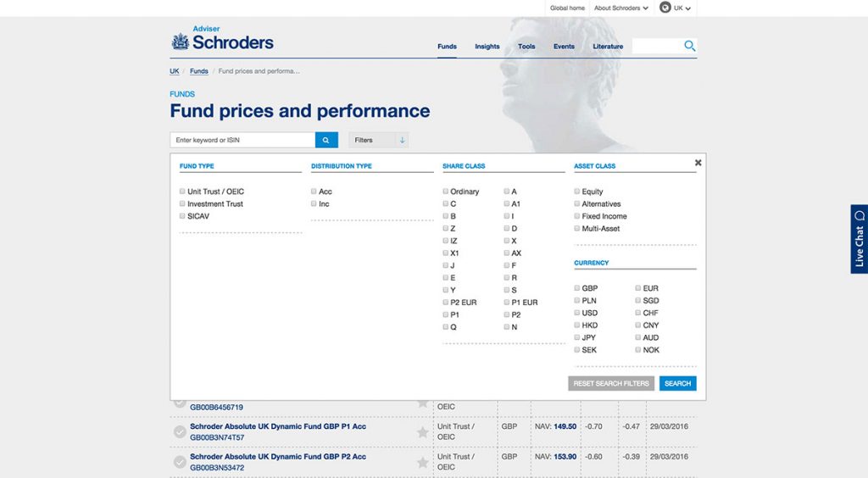This screenshot has height=478, width=868.
Task: Enable the Equity asset class checkbox
Action: (x=576, y=191)
